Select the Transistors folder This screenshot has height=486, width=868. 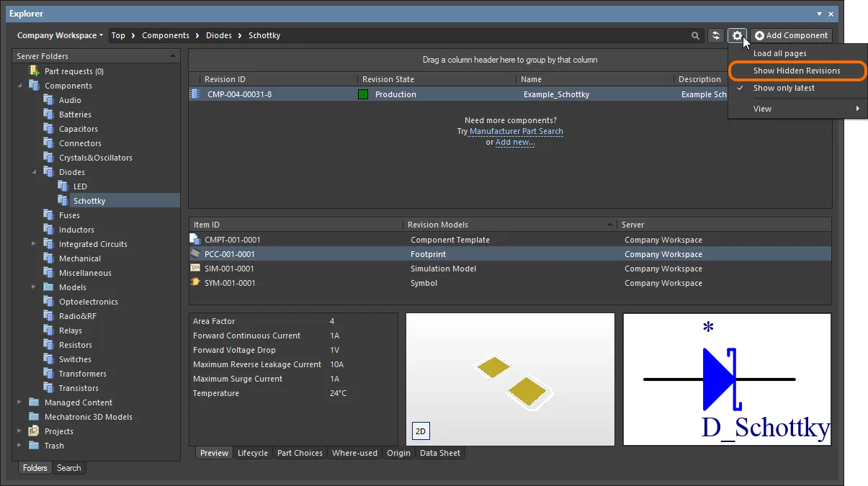tap(79, 388)
